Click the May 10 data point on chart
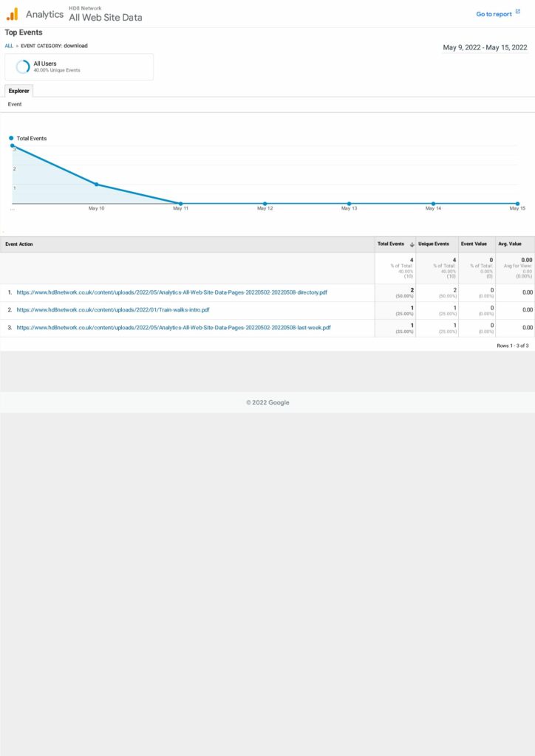This screenshot has width=535, height=756. click(x=96, y=184)
